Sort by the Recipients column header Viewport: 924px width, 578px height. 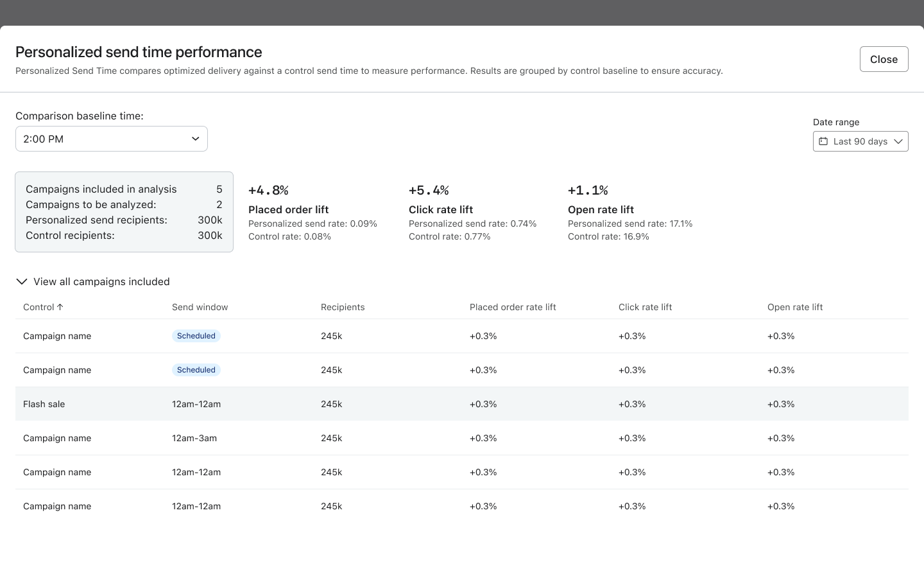pos(343,307)
